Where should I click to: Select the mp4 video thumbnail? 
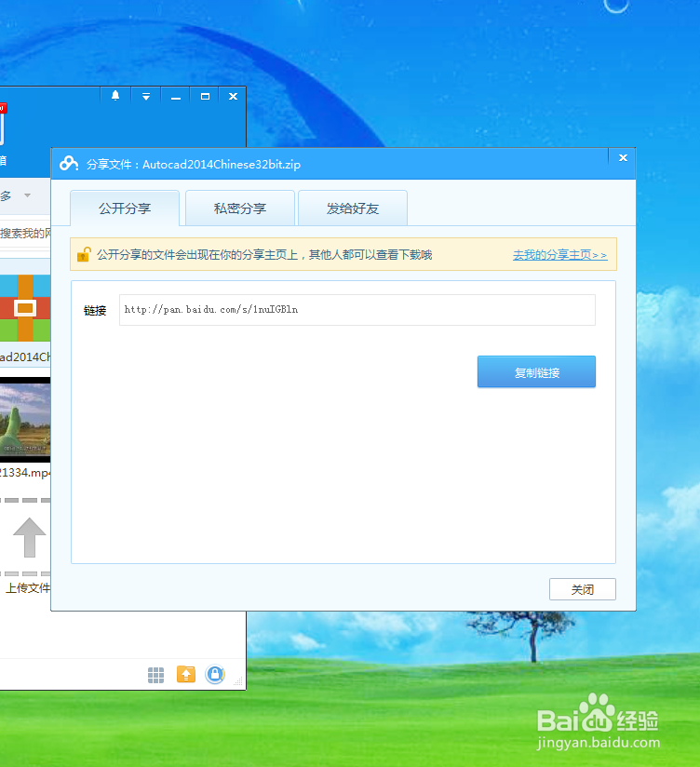click(25, 420)
